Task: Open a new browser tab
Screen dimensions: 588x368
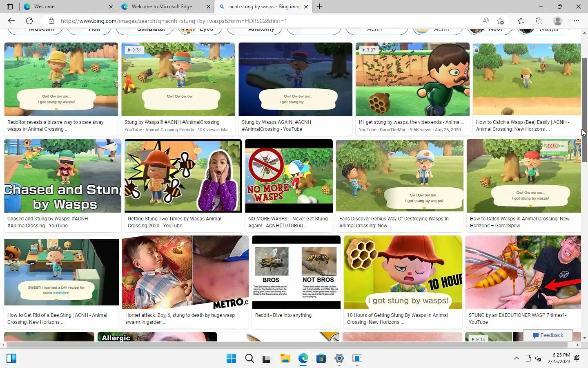Action: click(x=319, y=7)
